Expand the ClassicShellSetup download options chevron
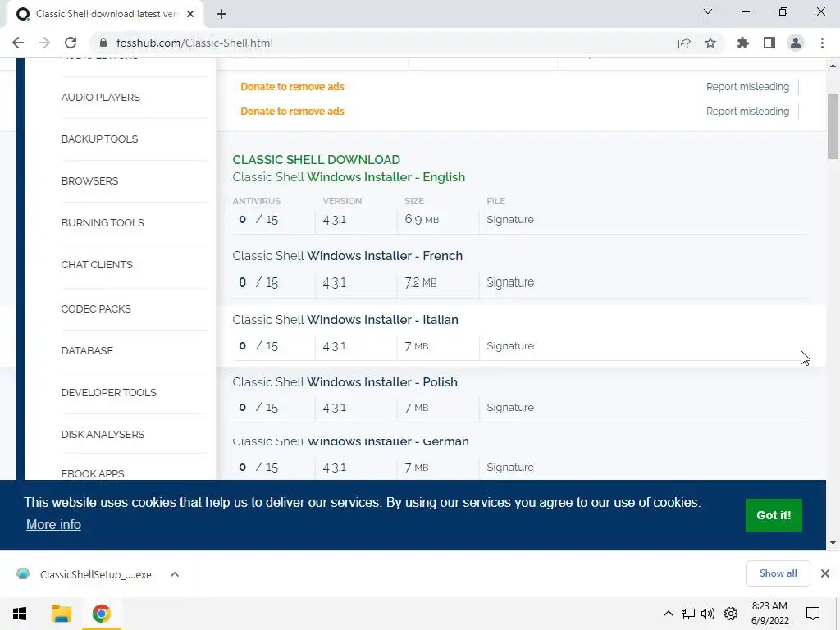Screen dimensions: 840x630 pyautogui.click(x=174, y=574)
